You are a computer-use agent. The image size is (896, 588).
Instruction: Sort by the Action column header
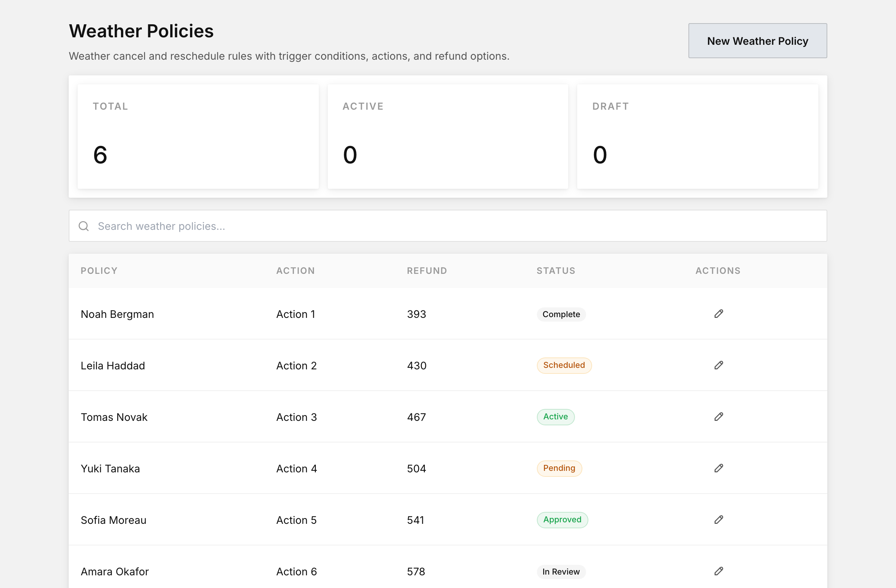tap(296, 270)
